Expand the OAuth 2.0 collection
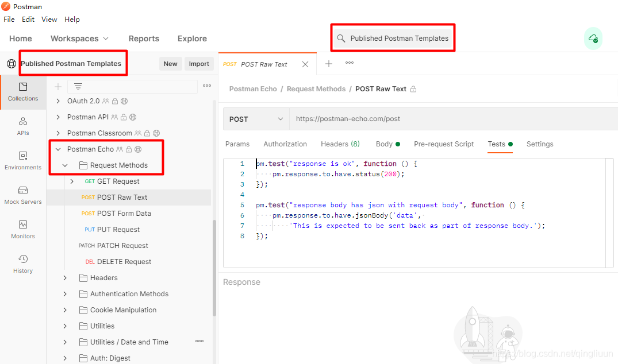The image size is (618, 364). tap(58, 101)
